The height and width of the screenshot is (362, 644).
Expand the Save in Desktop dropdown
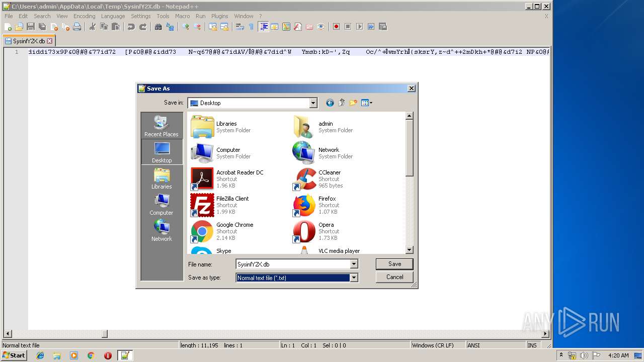313,103
